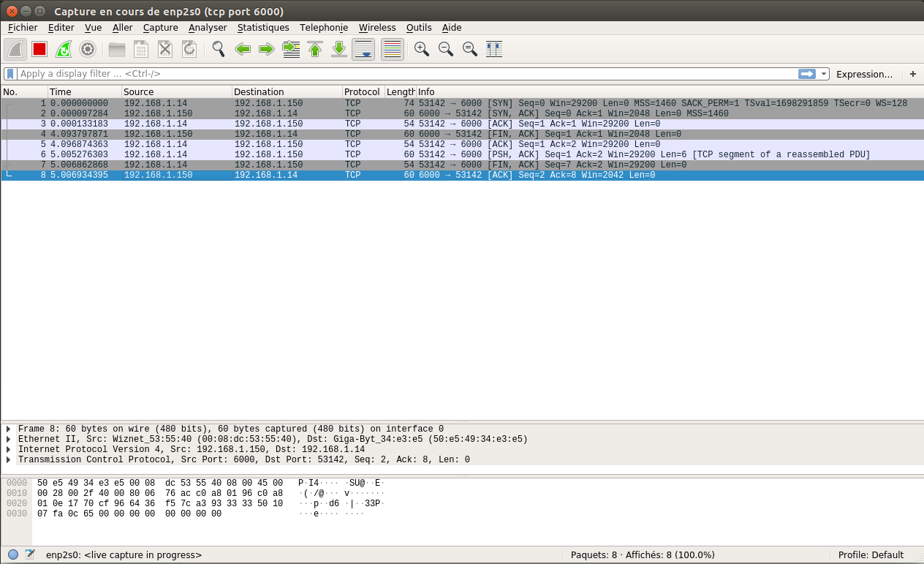
Task: Sort by the Source column header
Action: [177, 92]
